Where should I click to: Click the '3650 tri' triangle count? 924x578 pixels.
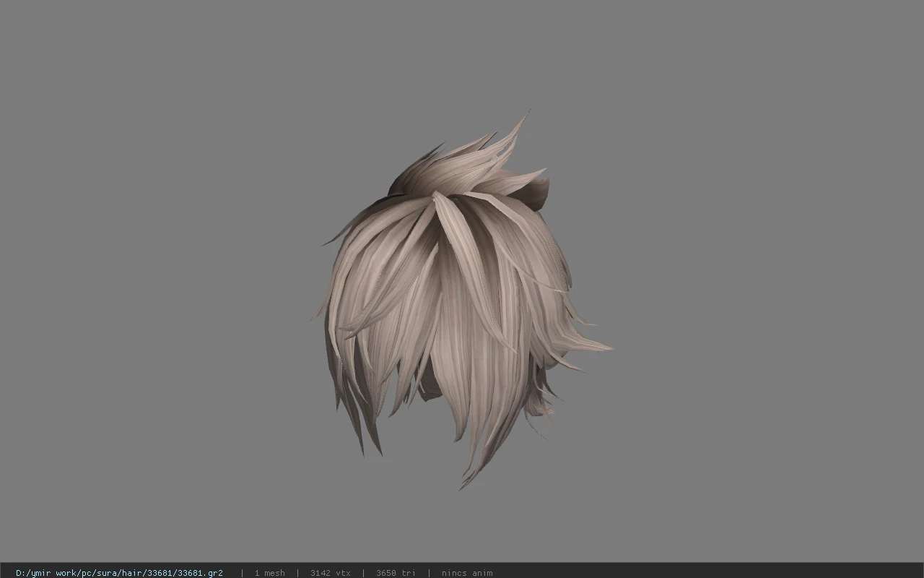(396, 573)
